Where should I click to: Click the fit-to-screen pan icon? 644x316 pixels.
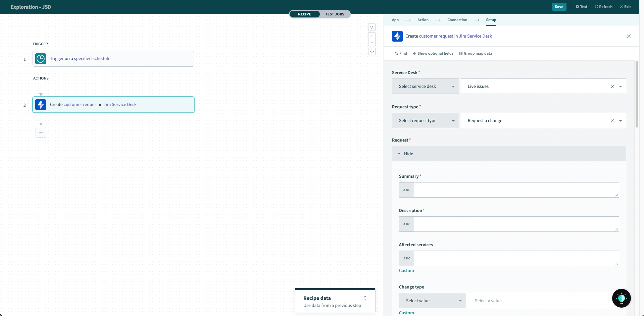tap(372, 51)
